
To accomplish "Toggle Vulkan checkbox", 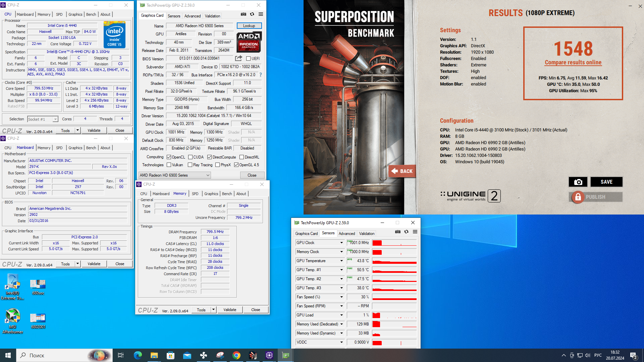I will pyautogui.click(x=169, y=165).
